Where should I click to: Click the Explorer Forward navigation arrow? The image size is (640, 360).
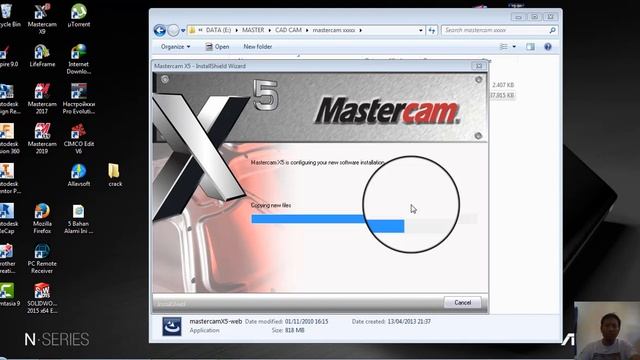(x=173, y=30)
